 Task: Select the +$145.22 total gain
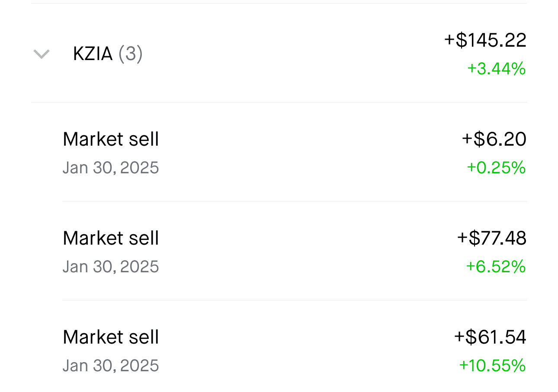[485, 40]
